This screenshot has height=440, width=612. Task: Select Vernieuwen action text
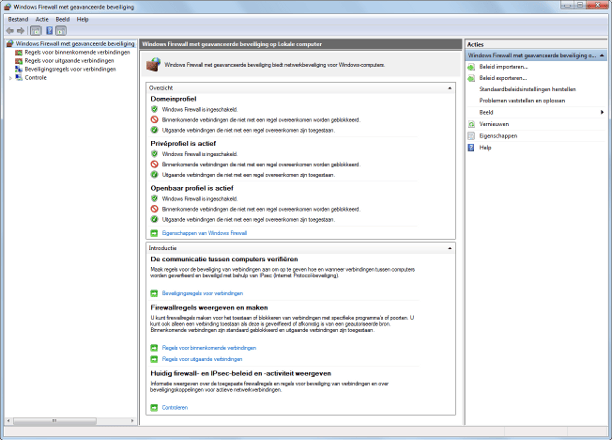pos(494,124)
